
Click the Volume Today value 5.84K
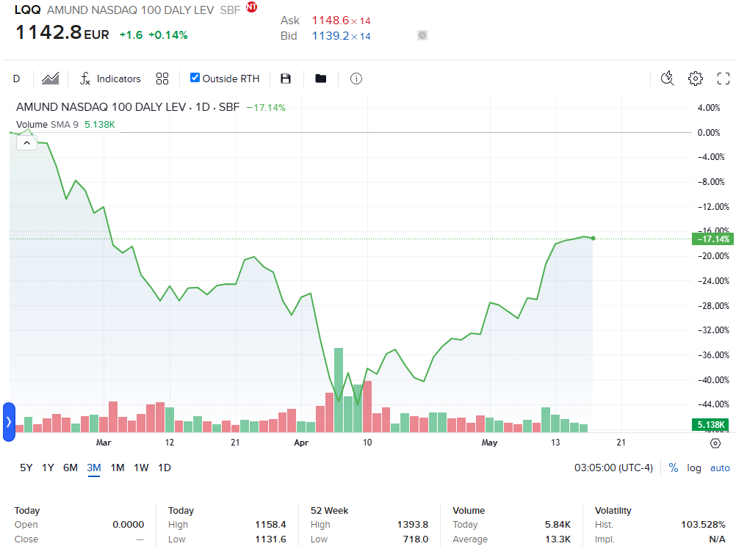[x=558, y=524]
